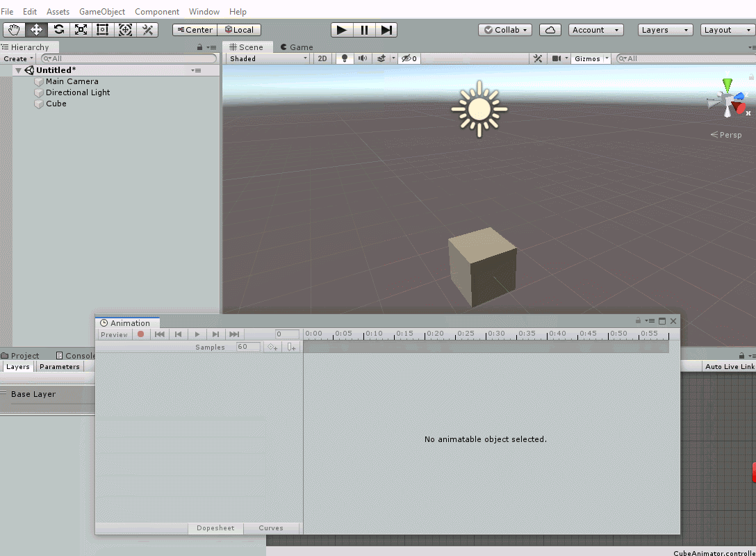Add an animation event

pos(290,347)
